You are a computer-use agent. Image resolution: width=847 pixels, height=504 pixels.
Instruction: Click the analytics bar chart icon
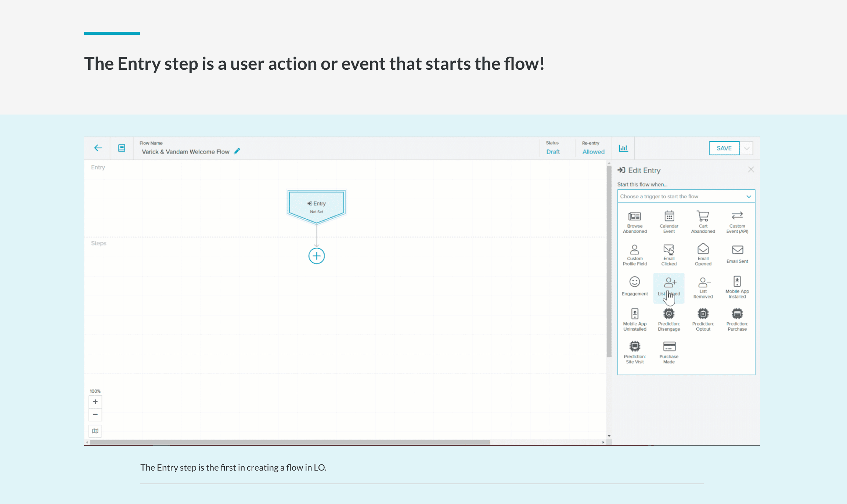[x=623, y=148]
